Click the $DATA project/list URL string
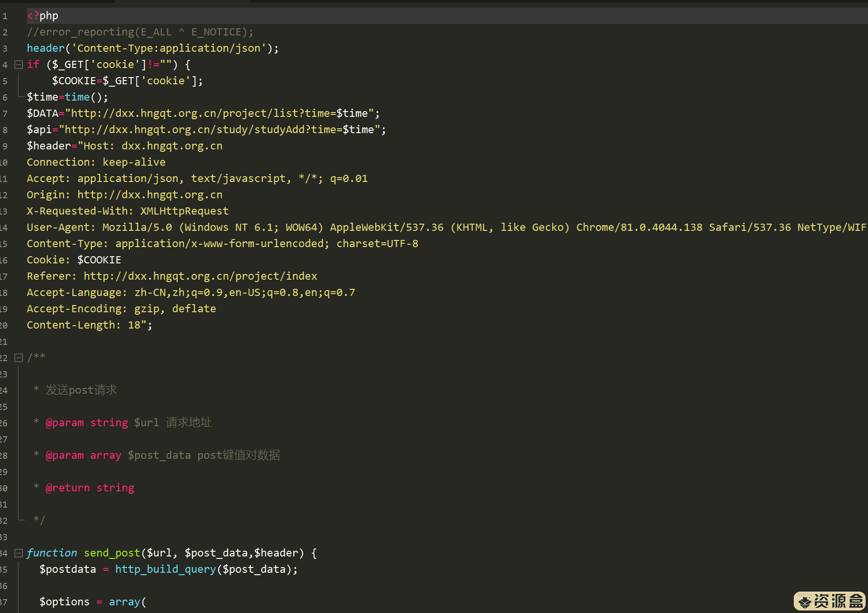This screenshot has height=613, width=868. 219,114
